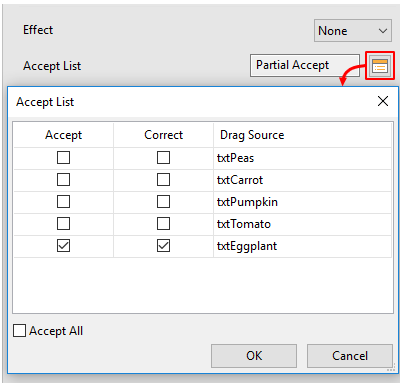This screenshot has height=387, width=406.
Task: Tick Accept for txtPumpkin
Action: point(63,202)
